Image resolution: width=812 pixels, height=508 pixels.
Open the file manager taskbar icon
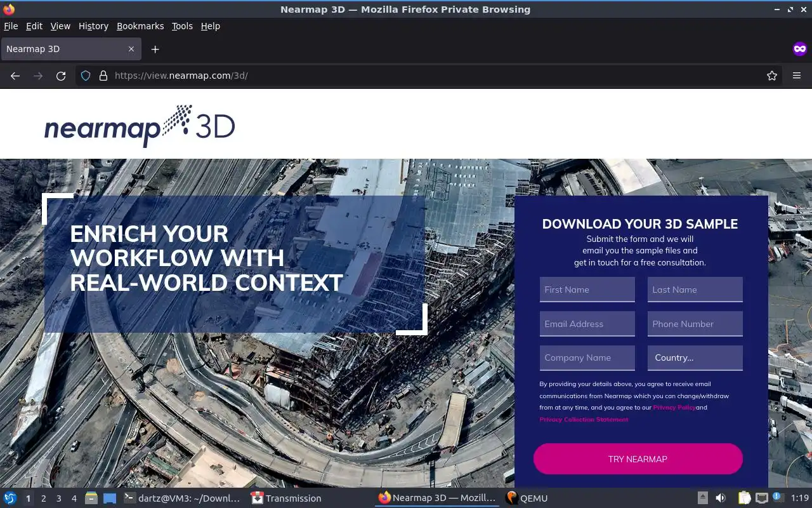click(91, 498)
